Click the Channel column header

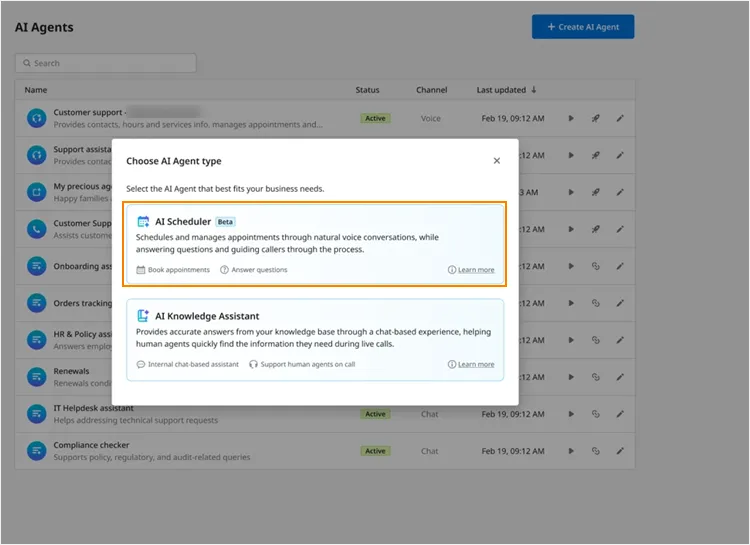pyautogui.click(x=431, y=90)
